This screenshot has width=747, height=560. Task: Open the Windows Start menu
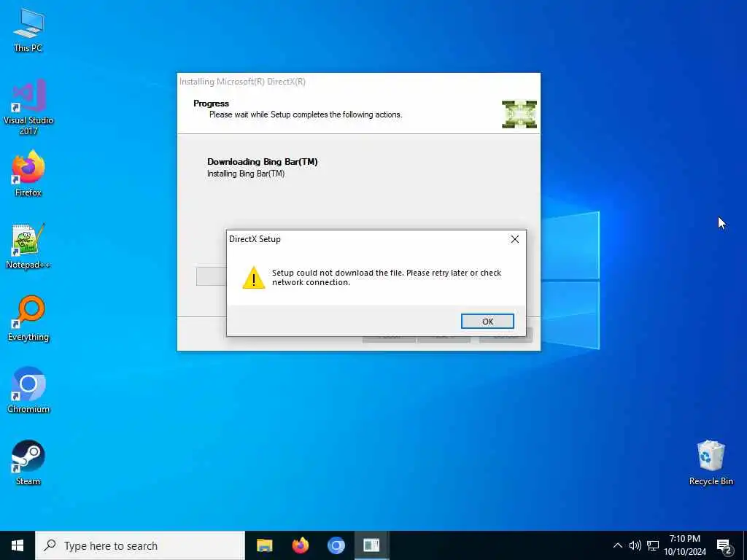point(18,545)
